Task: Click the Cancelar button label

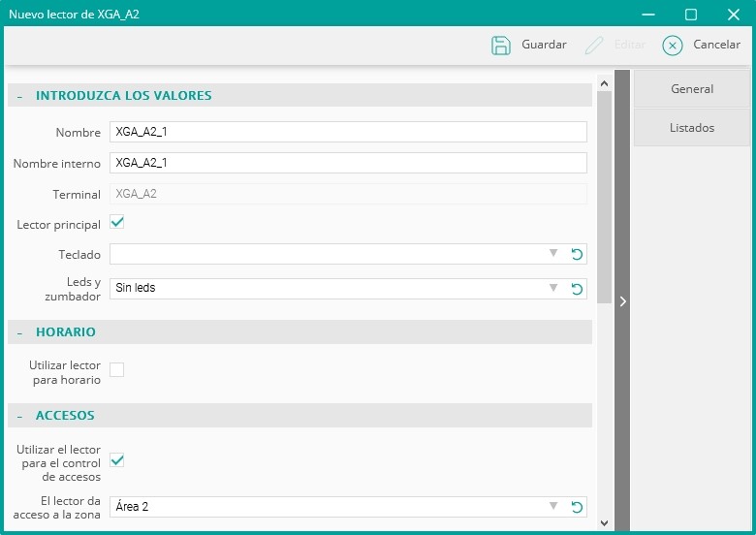Action: (x=716, y=45)
